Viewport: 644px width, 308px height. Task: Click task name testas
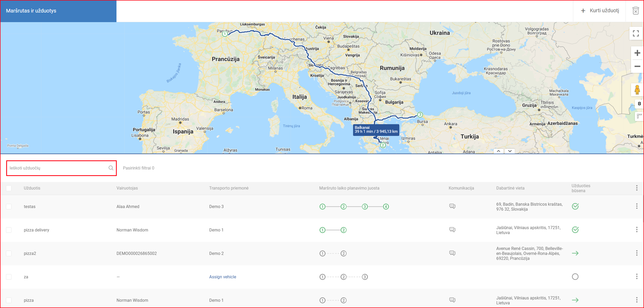click(x=30, y=206)
